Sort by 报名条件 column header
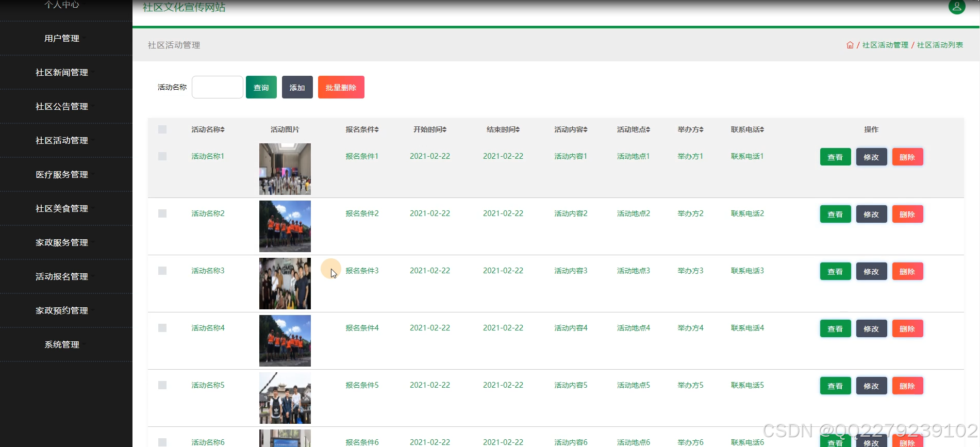 [362, 129]
